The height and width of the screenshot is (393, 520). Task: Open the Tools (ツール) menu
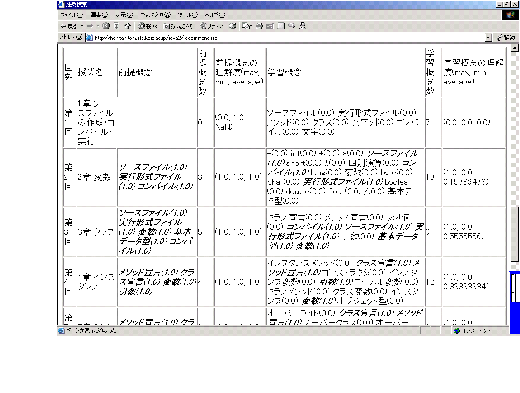click(x=188, y=15)
